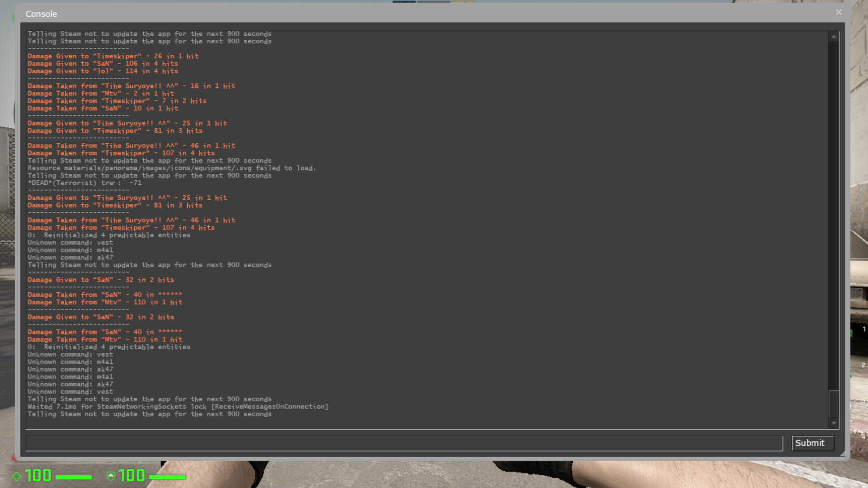
Task: Click the scrollbar up arrow
Action: [x=834, y=36]
